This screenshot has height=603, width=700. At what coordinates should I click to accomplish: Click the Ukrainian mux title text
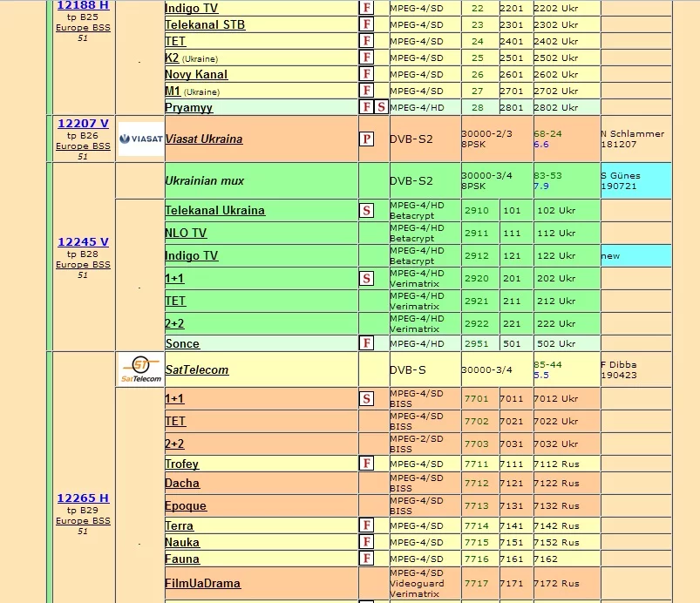(x=205, y=180)
